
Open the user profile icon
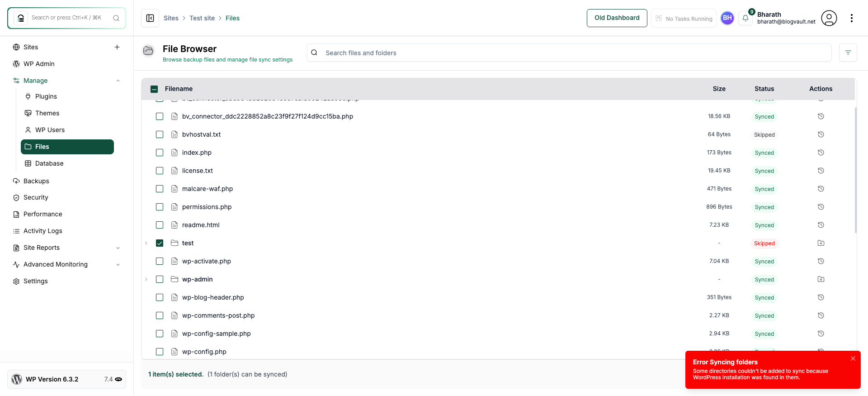(x=829, y=18)
